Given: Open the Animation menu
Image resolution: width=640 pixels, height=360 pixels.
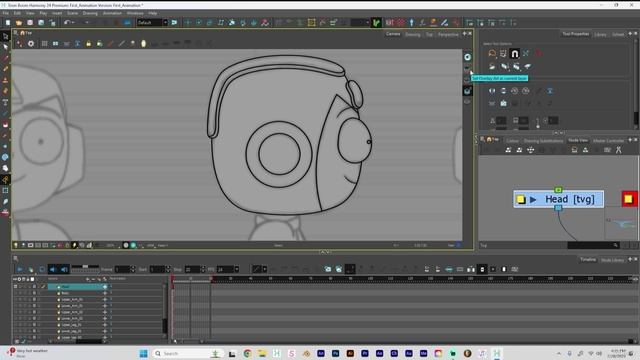Looking at the screenshot, I should [x=112, y=13].
